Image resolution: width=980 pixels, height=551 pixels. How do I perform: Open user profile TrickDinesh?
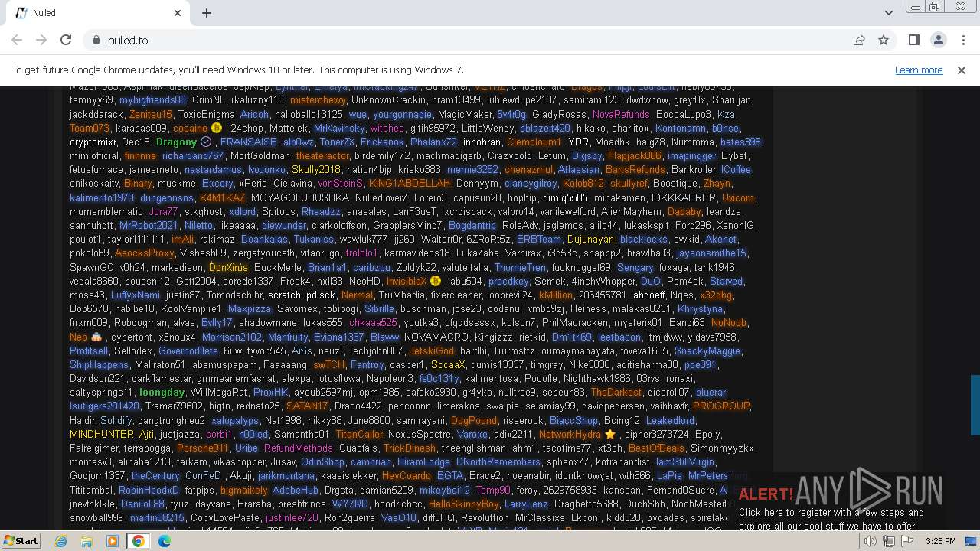pyautogui.click(x=410, y=448)
